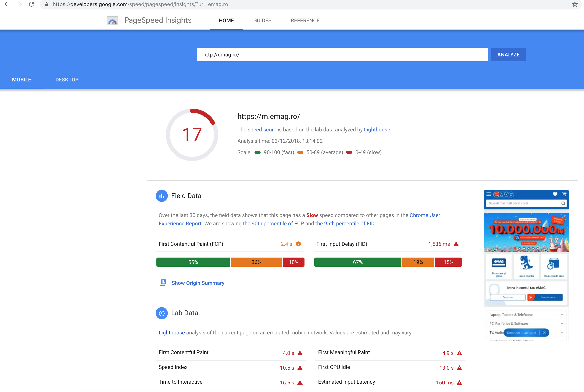Click the URL input field with emag.ro
The width and height of the screenshot is (584, 392).
point(343,55)
